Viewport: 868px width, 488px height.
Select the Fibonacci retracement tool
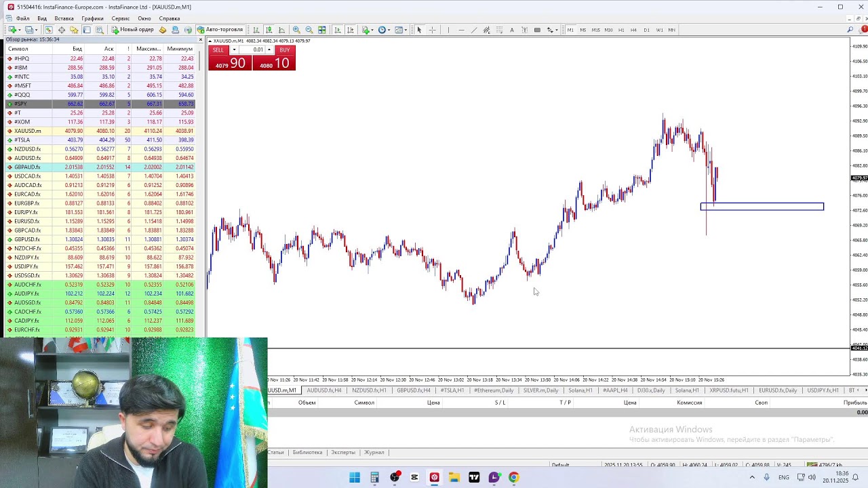pos(499,30)
